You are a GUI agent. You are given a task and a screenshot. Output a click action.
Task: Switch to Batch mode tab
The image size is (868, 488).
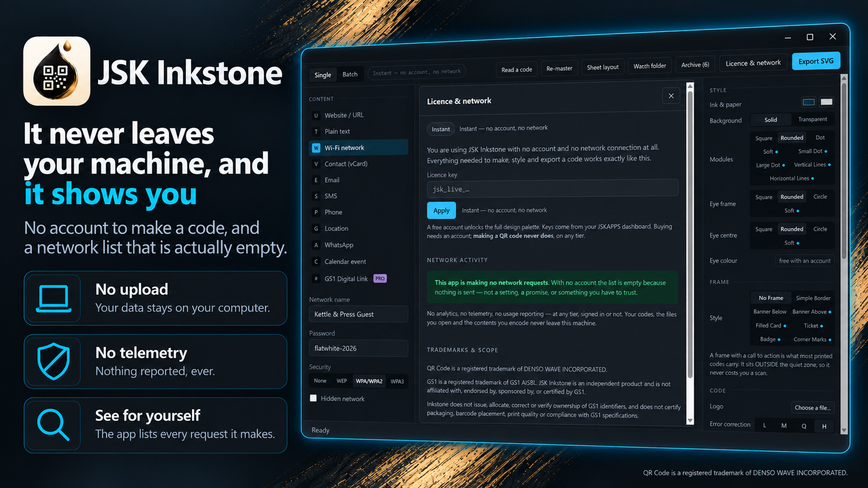click(x=350, y=74)
